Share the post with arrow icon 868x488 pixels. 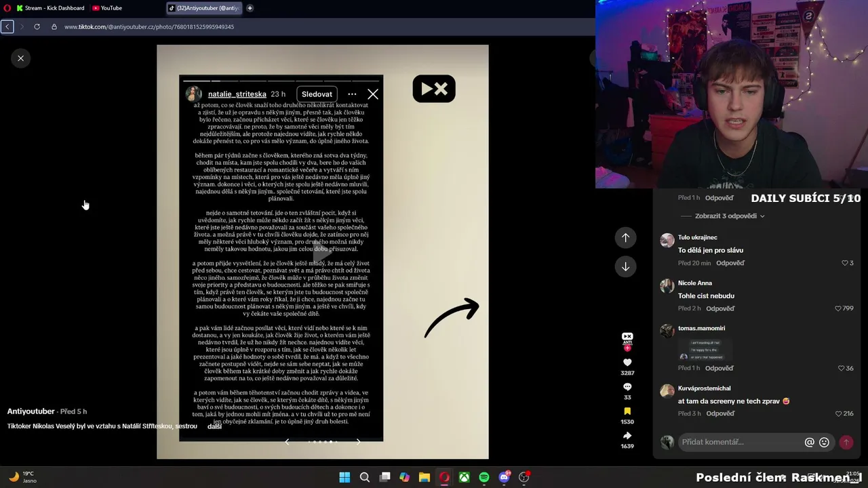pyautogui.click(x=627, y=436)
